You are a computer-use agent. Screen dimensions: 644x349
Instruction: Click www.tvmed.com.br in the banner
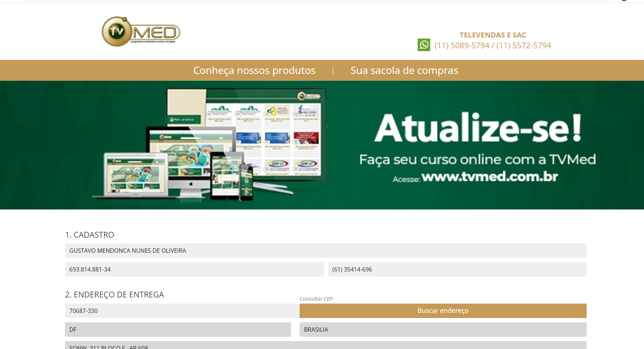click(489, 177)
